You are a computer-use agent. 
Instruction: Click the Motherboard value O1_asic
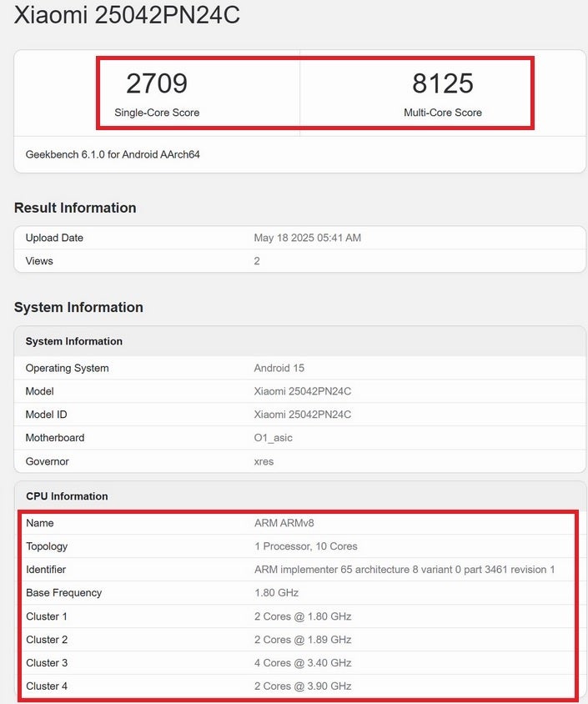point(273,438)
